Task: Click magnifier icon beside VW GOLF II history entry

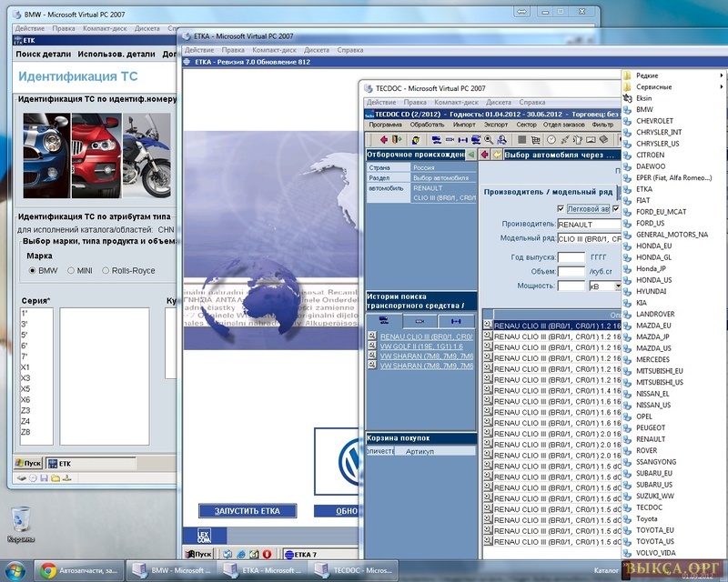Action: coord(372,346)
